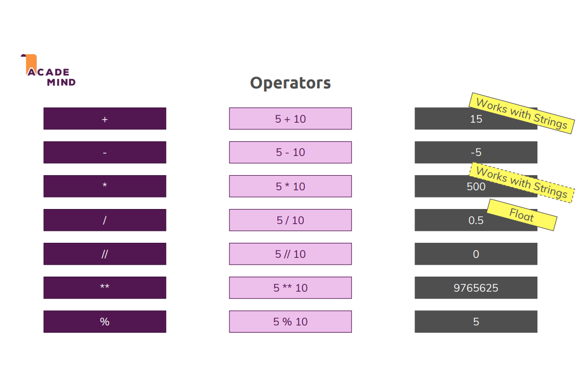Click the dashed-border 'Works with Strings' label
This screenshot has width=579, height=392.
pos(522,182)
